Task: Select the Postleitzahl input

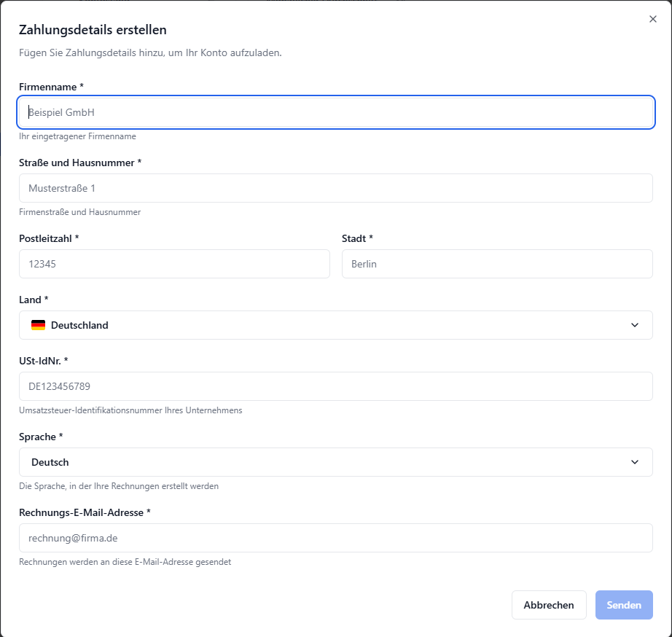Action: tap(174, 264)
